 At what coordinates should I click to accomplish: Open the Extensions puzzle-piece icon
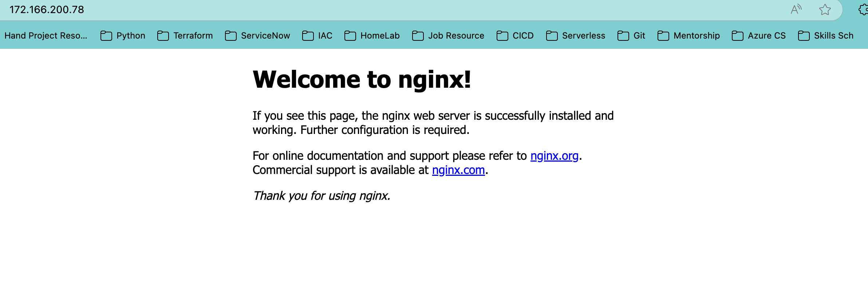coord(864,9)
